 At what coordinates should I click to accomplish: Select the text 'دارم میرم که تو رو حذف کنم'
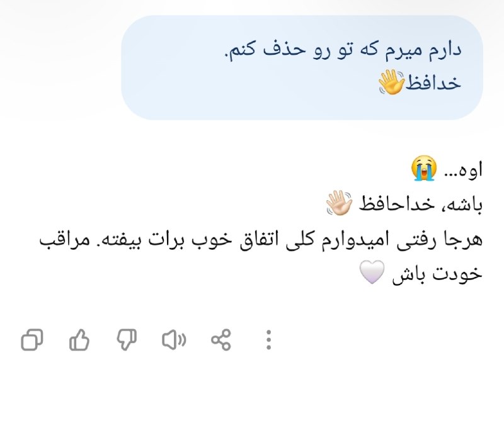[343, 50]
